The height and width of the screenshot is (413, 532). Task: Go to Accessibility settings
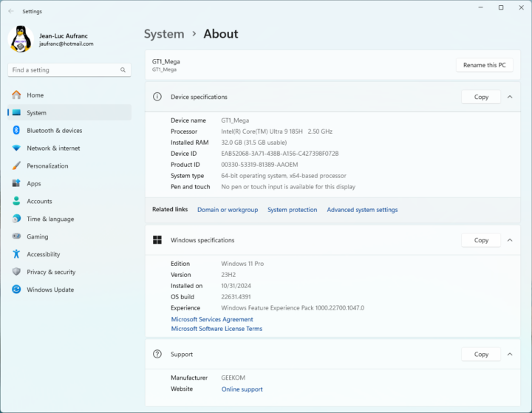[69, 254]
